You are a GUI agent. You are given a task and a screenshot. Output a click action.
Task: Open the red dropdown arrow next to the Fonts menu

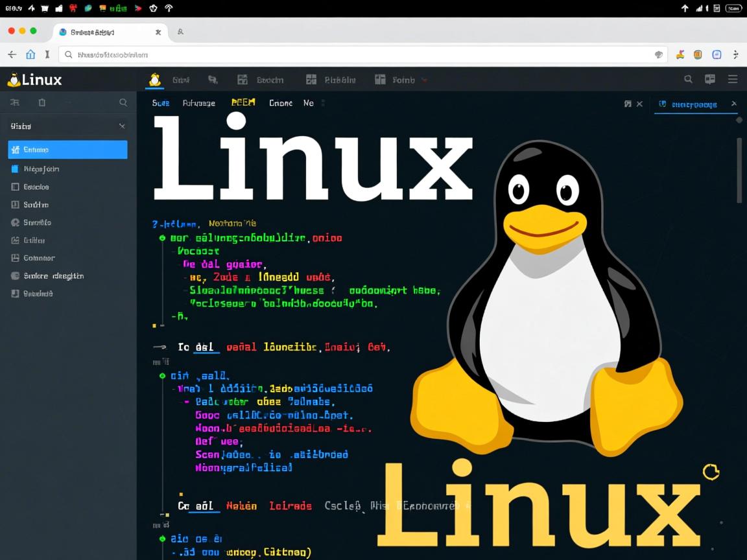[423, 80]
